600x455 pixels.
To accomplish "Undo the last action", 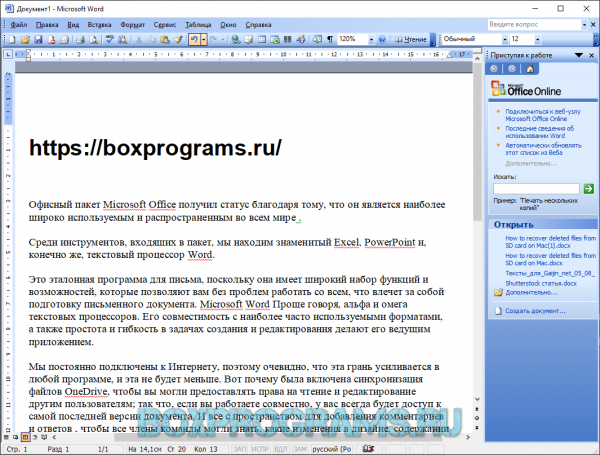I will pos(194,39).
